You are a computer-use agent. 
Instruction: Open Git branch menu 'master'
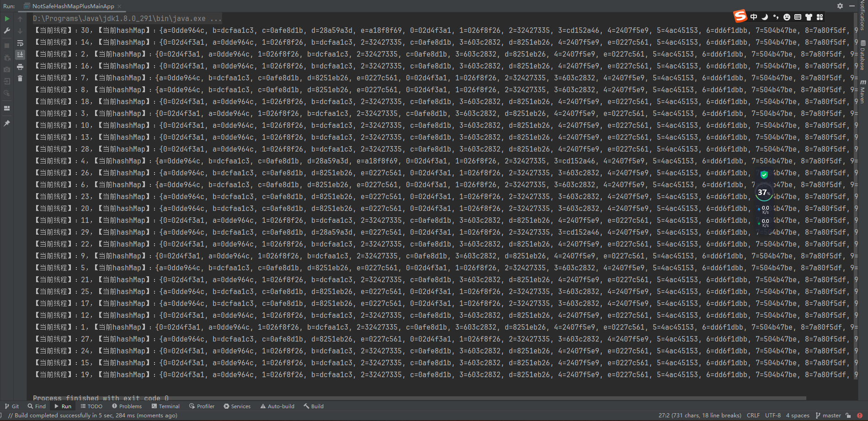coord(828,416)
